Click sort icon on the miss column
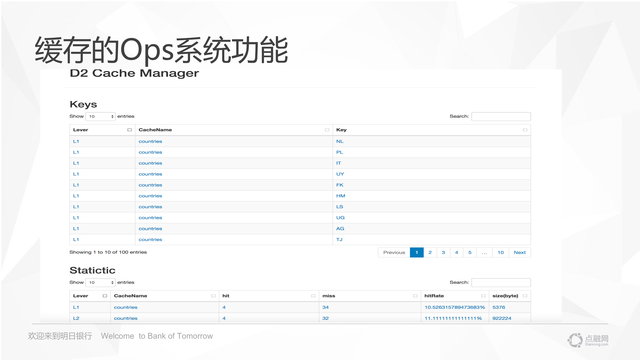Image resolution: width=640 pixels, height=360 pixels. [x=415, y=296]
